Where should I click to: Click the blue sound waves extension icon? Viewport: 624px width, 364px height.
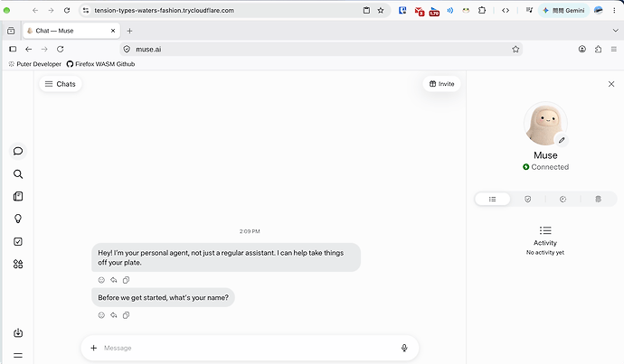pyautogui.click(x=450, y=11)
